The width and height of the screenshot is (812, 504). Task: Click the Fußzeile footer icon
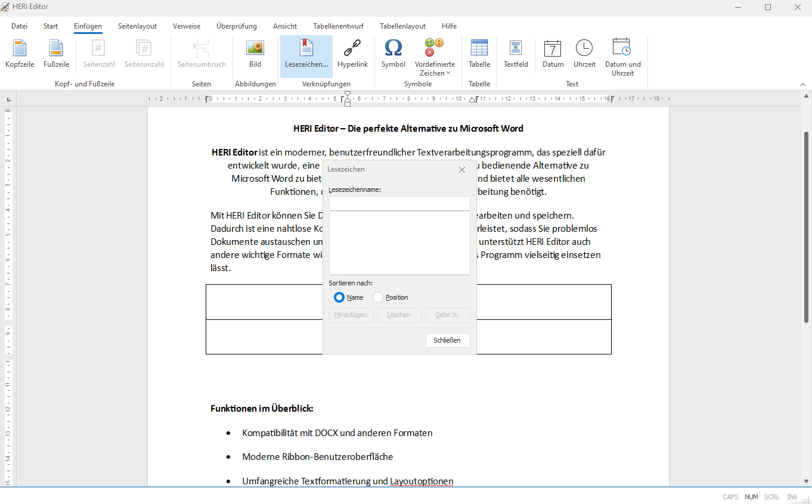click(x=56, y=54)
